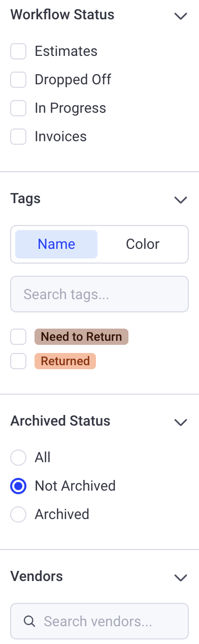Collapse the Tags section chevron
199x644 pixels.
coord(181,200)
